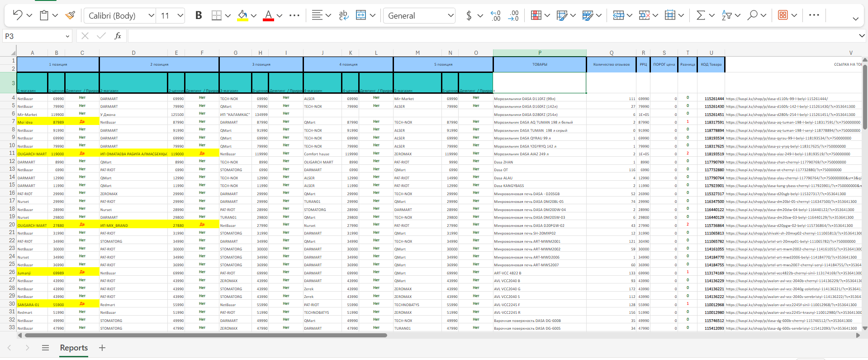The width and height of the screenshot is (868, 360).
Task: Click the Find magnifier icon
Action: click(x=752, y=15)
